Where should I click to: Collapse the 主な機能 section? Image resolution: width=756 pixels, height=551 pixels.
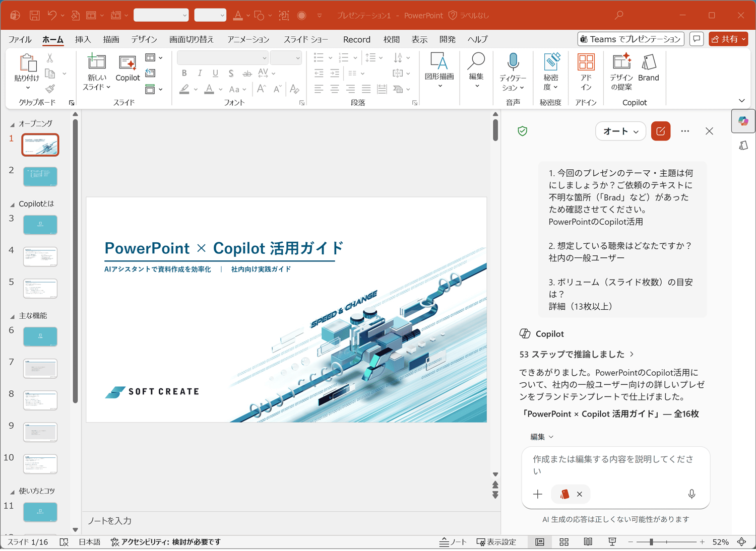(x=13, y=316)
